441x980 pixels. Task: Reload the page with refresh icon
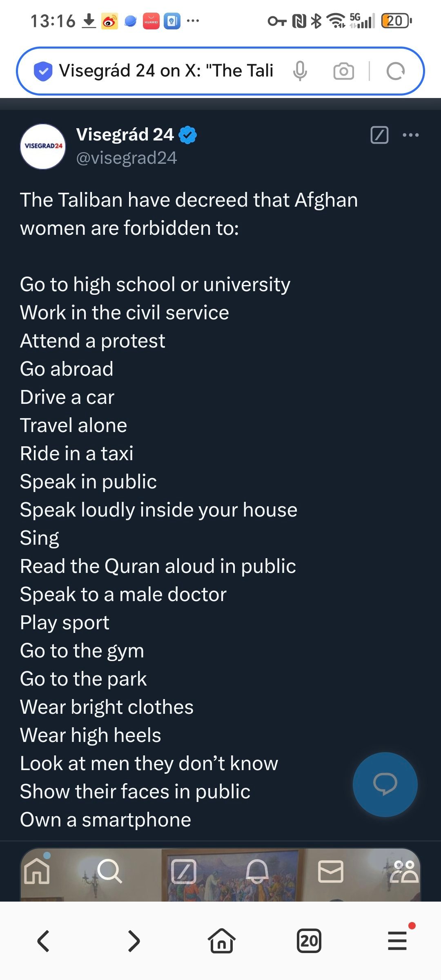(395, 71)
